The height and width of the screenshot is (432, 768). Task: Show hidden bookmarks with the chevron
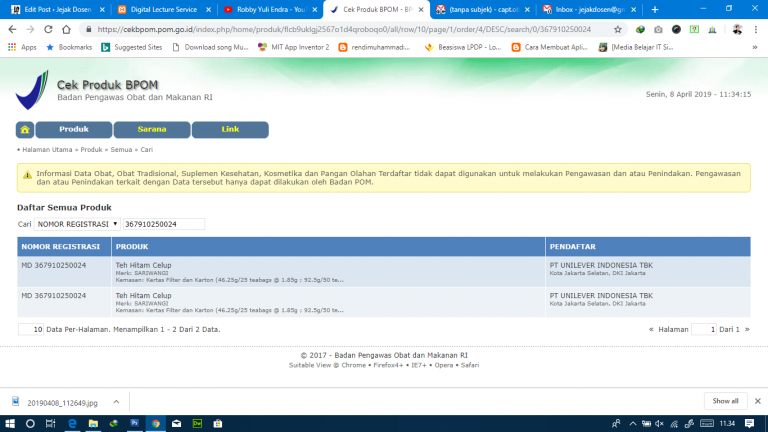tap(755, 47)
